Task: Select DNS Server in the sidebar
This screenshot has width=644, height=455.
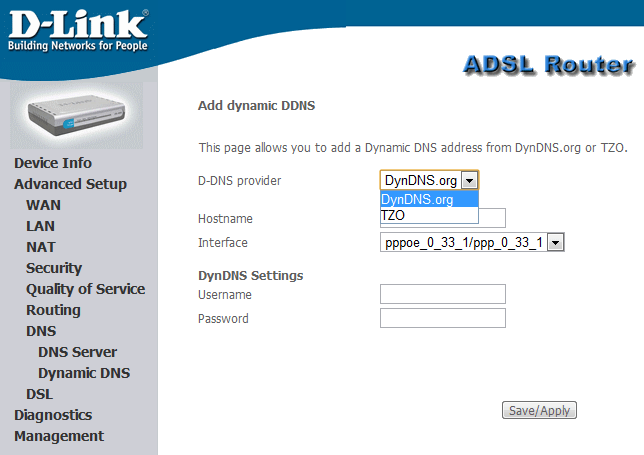Action: pyautogui.click(x=77, y=352)
